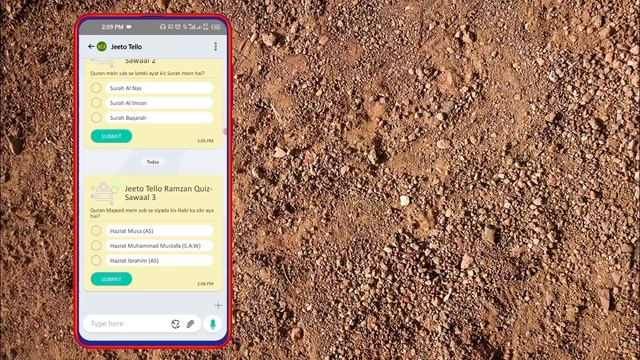Image resolution: width=640 pixels, height=360 pixels.
Task: Tap the Jeeto Tello chat title
Action: click(x=127, y=47)
